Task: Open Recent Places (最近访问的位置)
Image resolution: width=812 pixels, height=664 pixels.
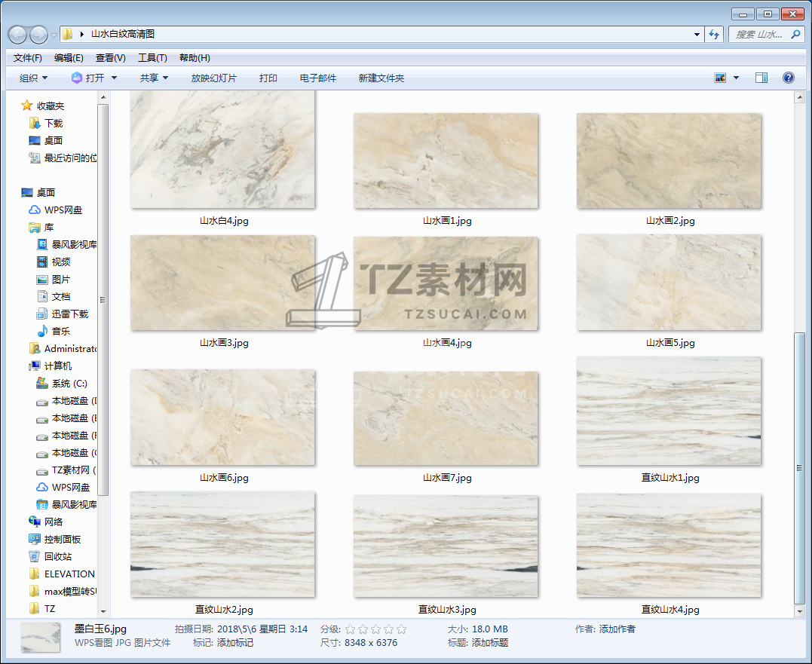Action: 62,158
